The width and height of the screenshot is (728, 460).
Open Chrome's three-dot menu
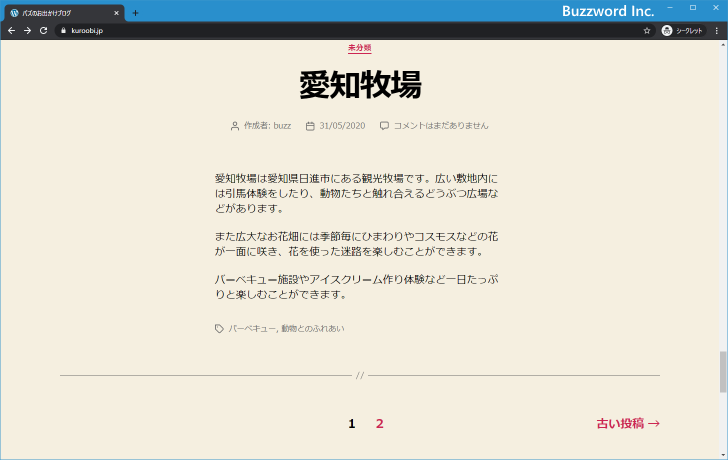pos(717,31)
